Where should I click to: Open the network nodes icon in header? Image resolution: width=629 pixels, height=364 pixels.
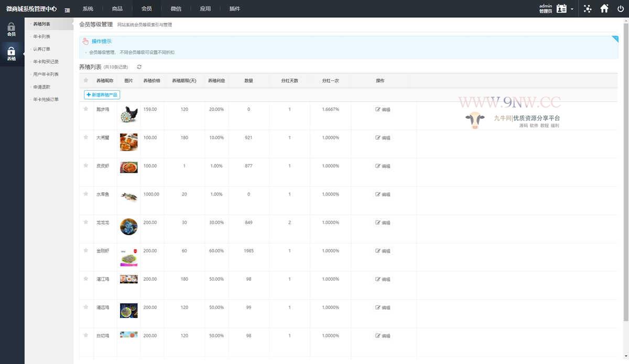pyautogui.click(x=588, y=8)
